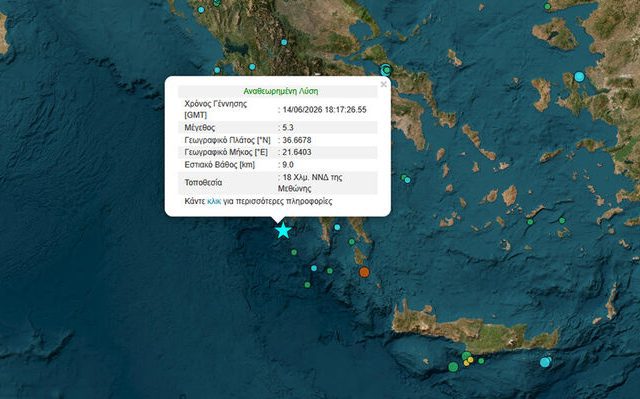The height and width of the screenshot is (399, 640).
Task: Select the cyan star epicenter marker
Action: (283, 231)
